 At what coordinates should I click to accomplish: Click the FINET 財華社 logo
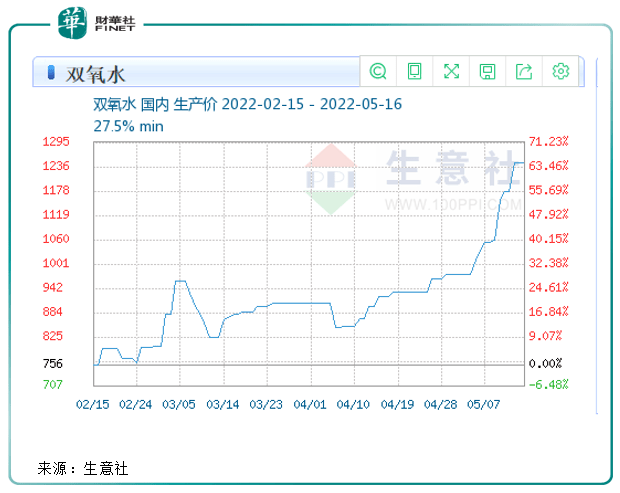[x=96, y=23]
